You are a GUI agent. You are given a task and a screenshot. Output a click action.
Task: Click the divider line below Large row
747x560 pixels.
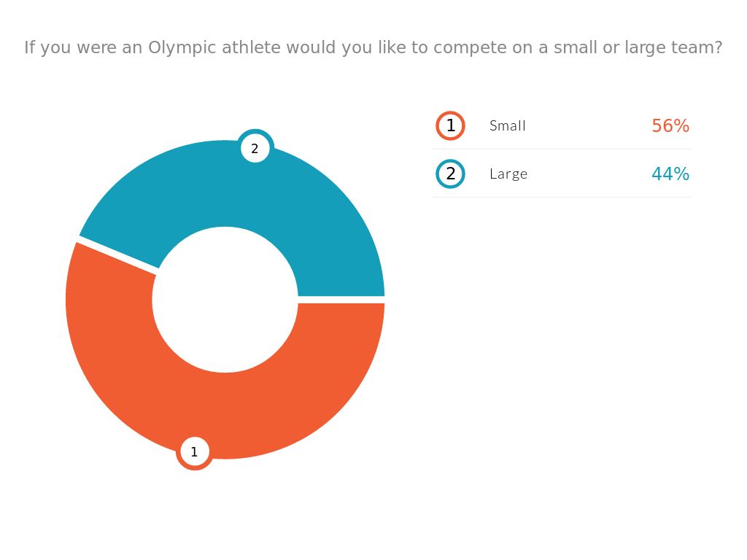(562, 197)
